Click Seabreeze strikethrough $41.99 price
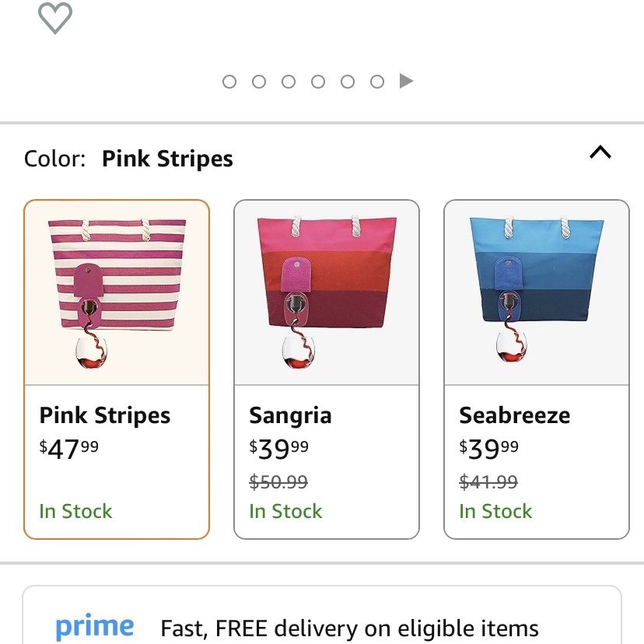 click(488, 481)
